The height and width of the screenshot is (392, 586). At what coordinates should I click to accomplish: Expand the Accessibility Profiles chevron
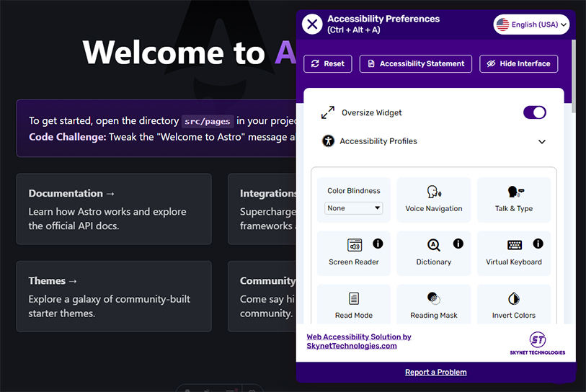[541, 142]
